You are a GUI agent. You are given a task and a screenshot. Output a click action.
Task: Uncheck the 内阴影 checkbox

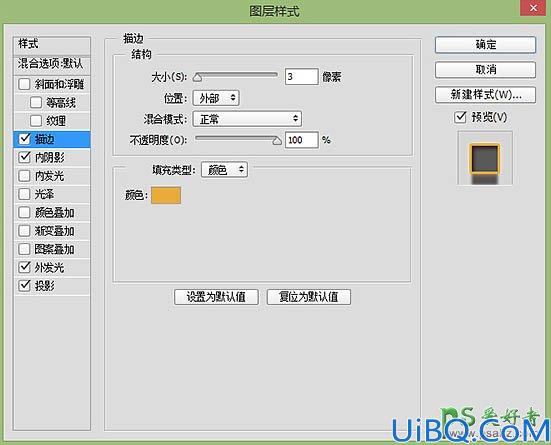coord(24,157)
